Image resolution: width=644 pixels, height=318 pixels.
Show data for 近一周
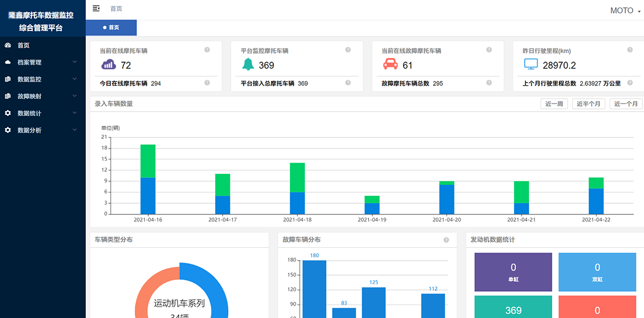point(554,104)
